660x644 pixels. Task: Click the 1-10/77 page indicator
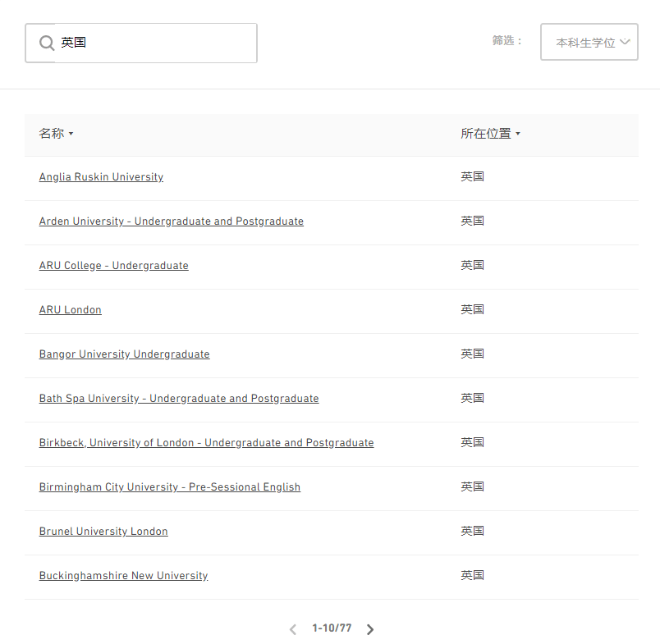pos(332,628)
